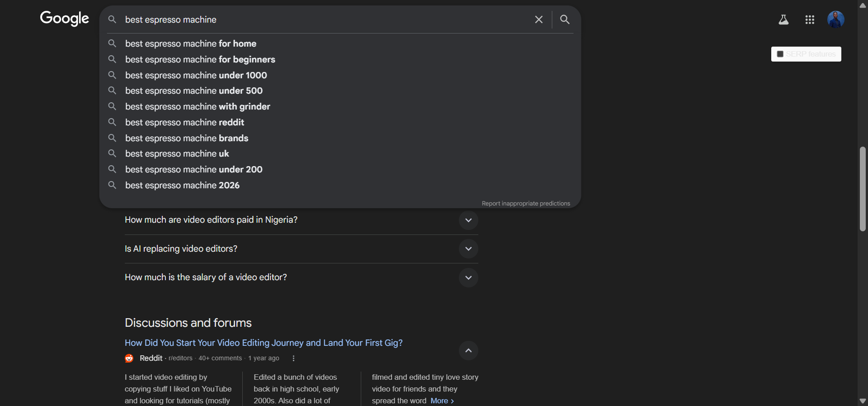Click magnifier icon beside the 'reddit' suggestion
Image resolution: width=868 pixels, height=406 pixels.
(x=112, y=122)
